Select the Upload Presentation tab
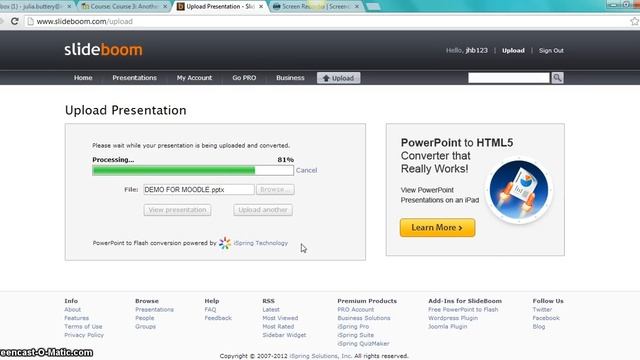 pyautogui.click(x=220, y=7)
